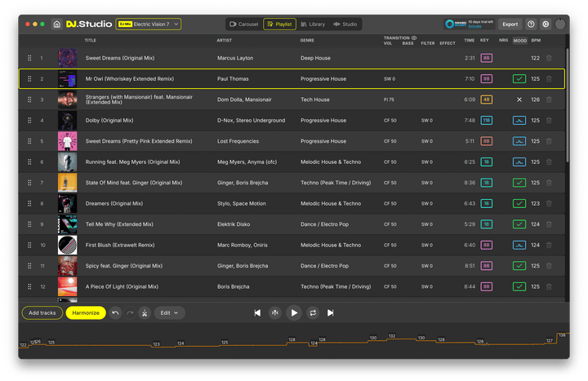Skip to the next track
Screen dimensions: 588x381
[330, 312]
